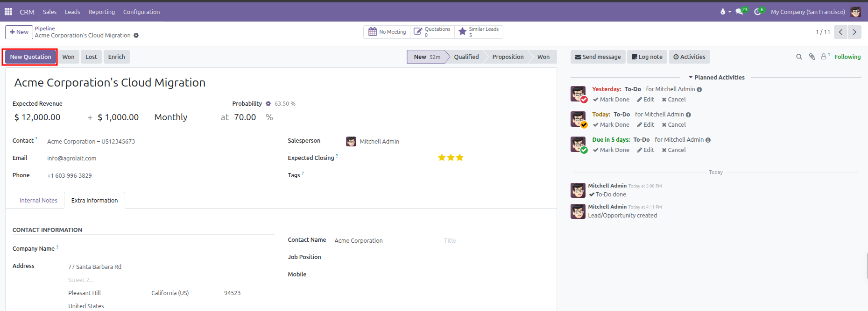This screenshot has width=868, height=311.
Task: Open Similar Leads star button
Action: 479,32
